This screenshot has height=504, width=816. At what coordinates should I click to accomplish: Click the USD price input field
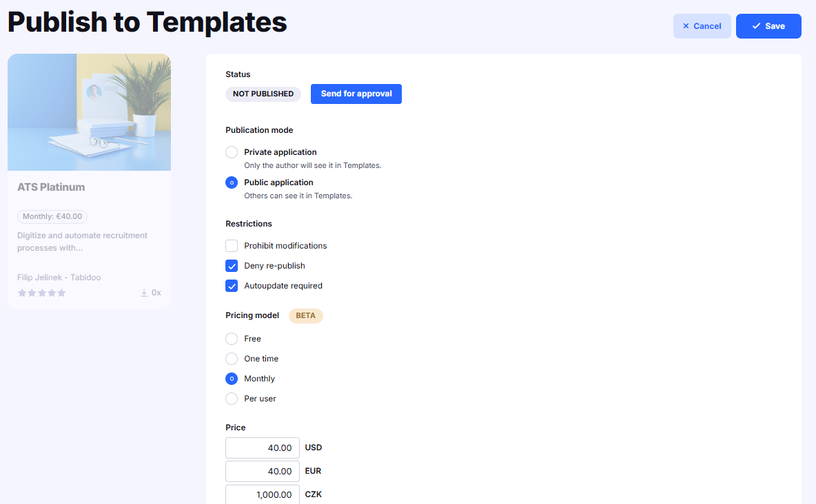[x=263, y=448]
